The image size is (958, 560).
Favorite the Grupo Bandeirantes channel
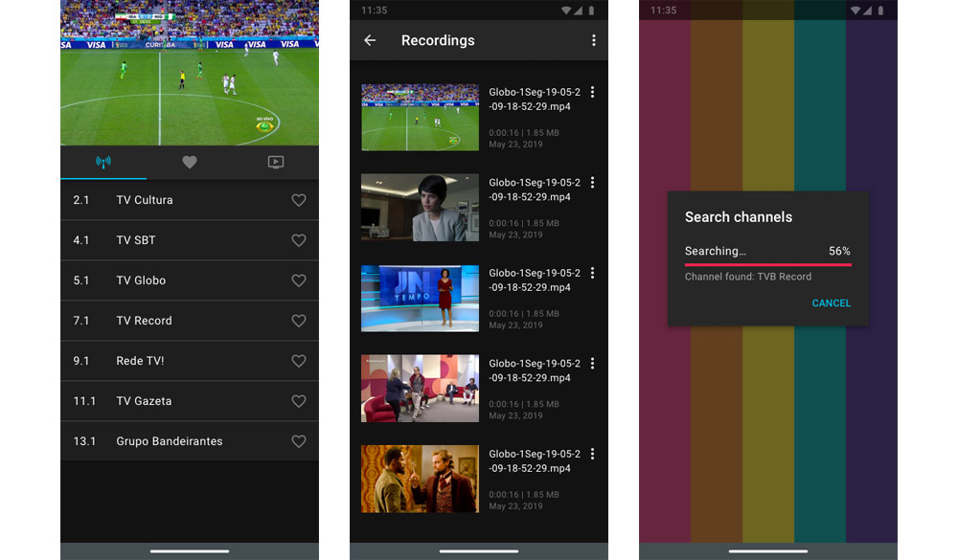point(298,441)
